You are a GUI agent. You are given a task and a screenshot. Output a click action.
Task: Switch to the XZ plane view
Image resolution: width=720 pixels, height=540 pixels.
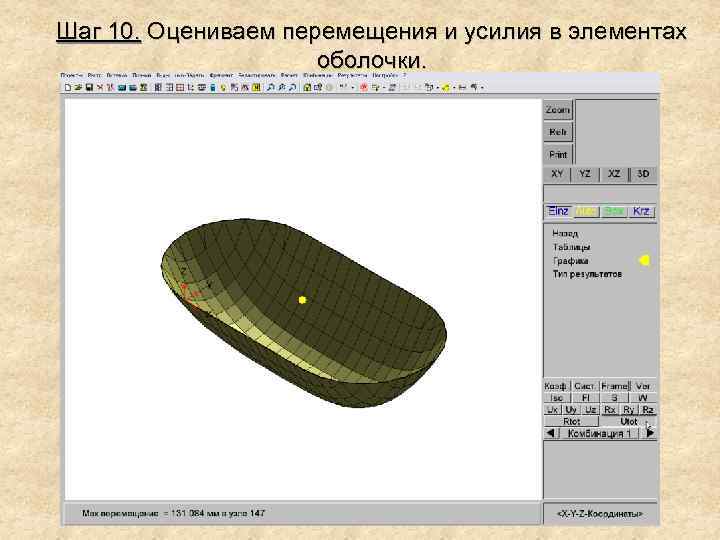(x=614, y=174)
